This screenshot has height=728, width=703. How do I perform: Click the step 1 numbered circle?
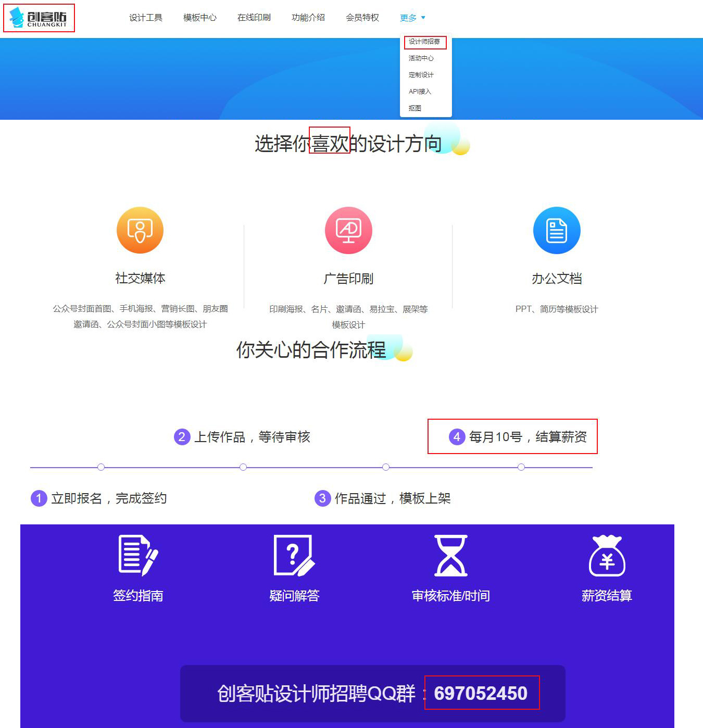point(38,498)
